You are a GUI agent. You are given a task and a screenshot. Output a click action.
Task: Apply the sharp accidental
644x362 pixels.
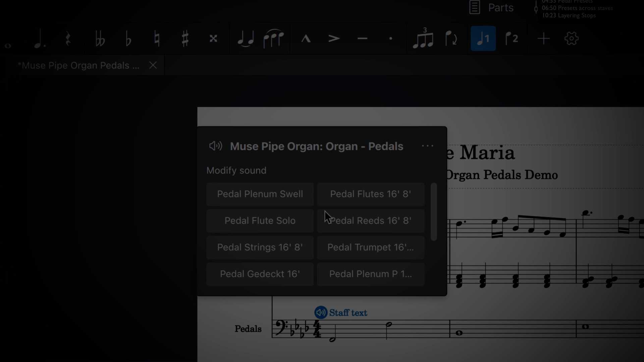click(185, 38)
